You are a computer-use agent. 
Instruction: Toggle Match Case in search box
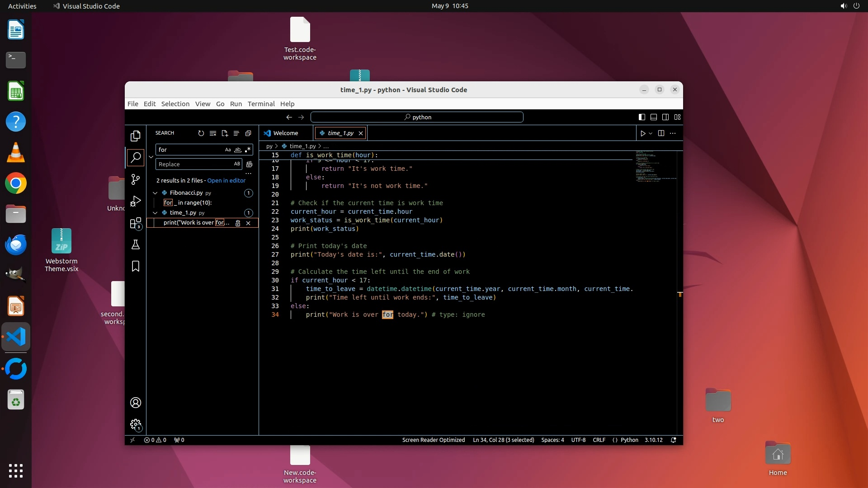[x=228, y=150]
